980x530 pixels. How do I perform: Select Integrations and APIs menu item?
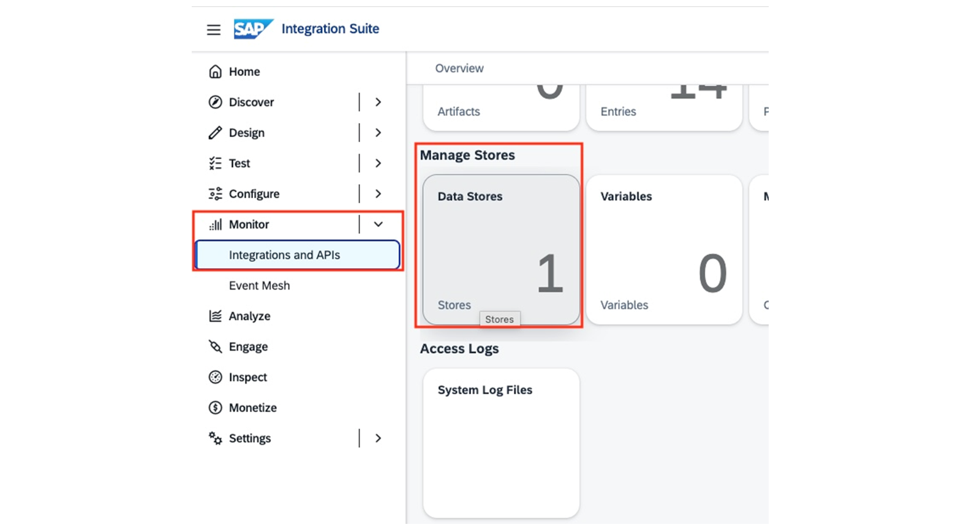point(297,255)
